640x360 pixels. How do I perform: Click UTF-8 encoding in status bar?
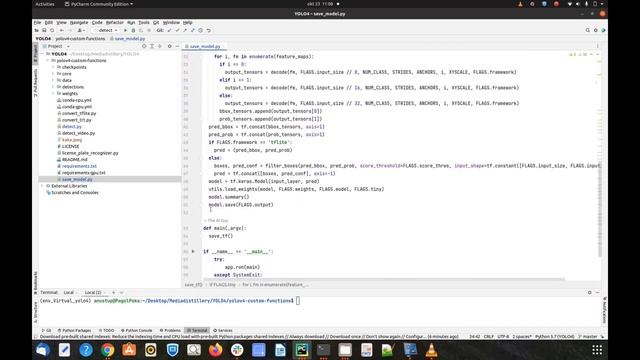(x=503, y=336)
